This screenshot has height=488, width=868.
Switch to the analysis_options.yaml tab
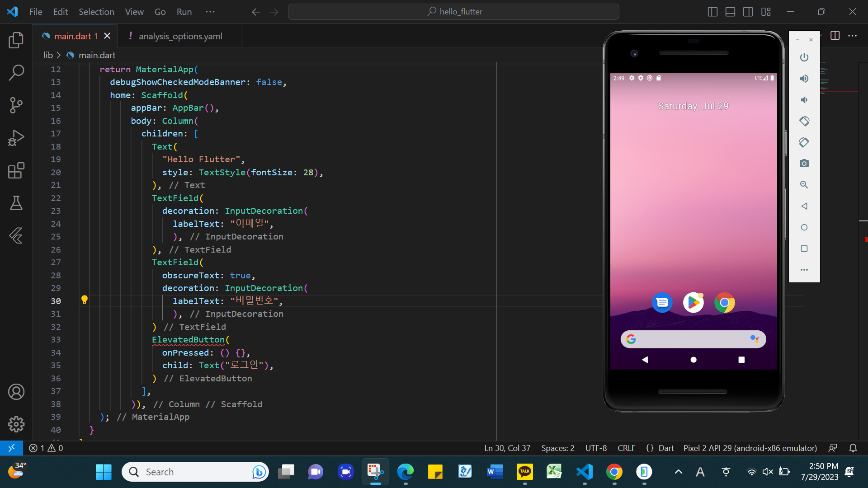(179, 36)
